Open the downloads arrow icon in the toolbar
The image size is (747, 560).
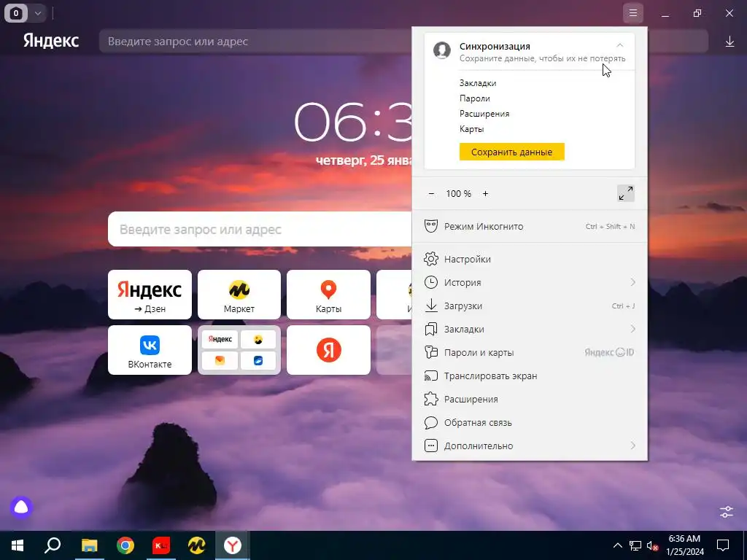point(729,42)
